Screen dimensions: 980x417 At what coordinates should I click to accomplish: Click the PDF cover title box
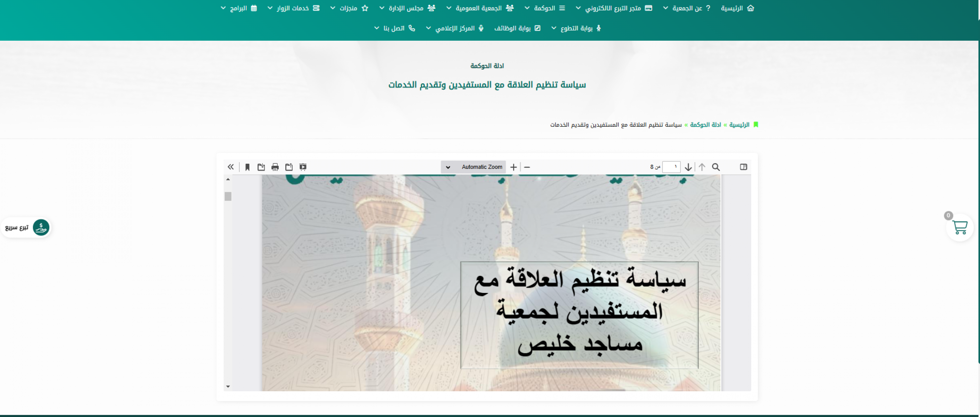click(579, 315)
